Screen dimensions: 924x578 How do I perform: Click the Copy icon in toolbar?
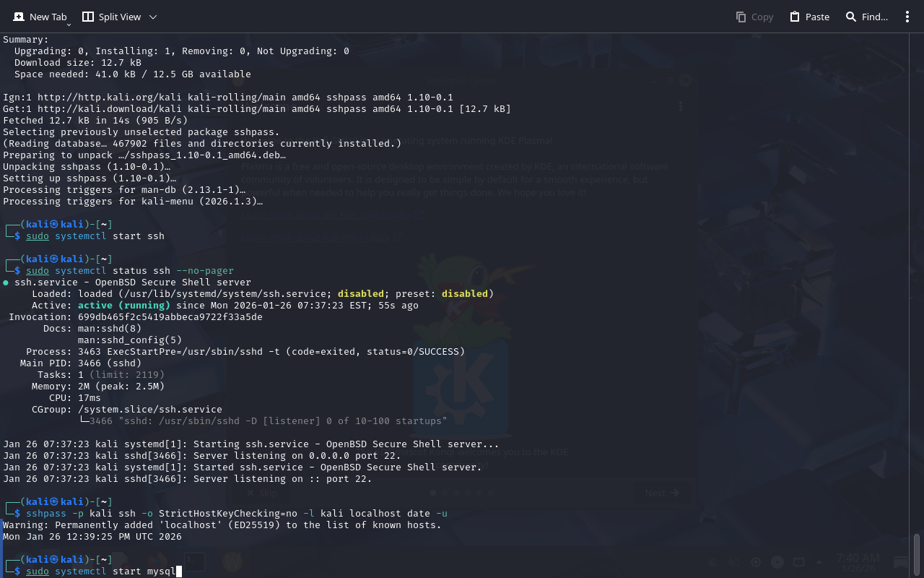[741, 17]
